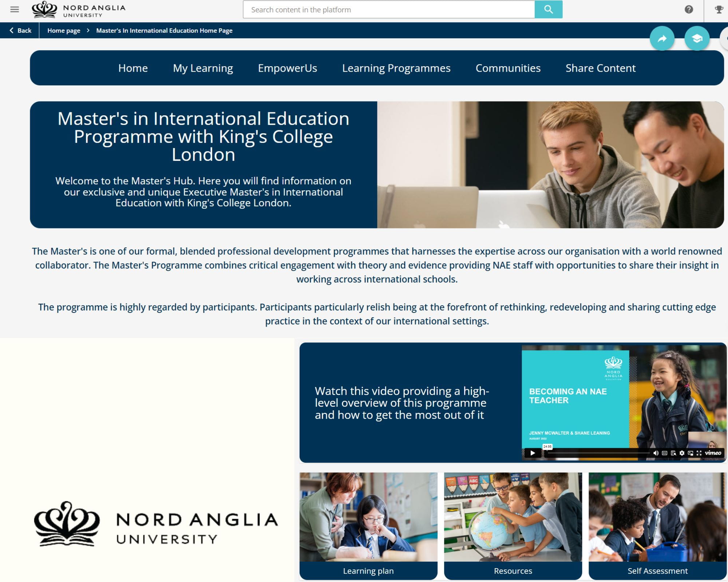
Task: Mute the video volume
Action: tap(656, 453)
